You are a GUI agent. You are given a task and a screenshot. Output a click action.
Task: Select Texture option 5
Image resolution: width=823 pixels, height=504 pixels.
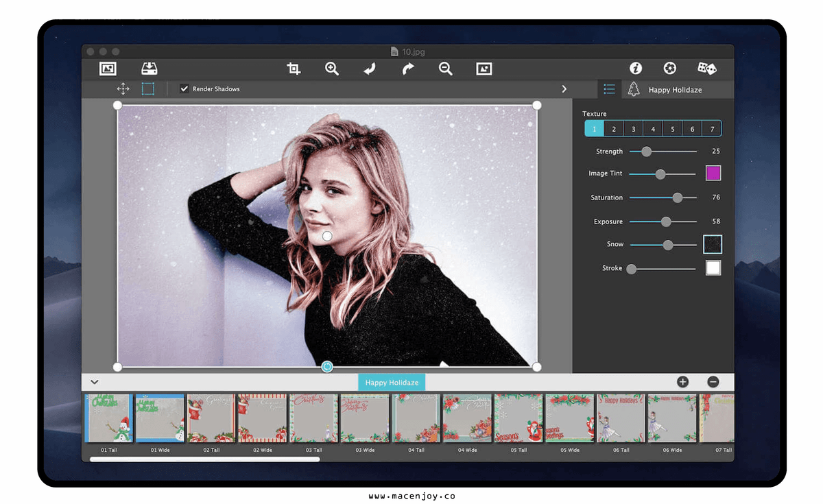[673, 129]
